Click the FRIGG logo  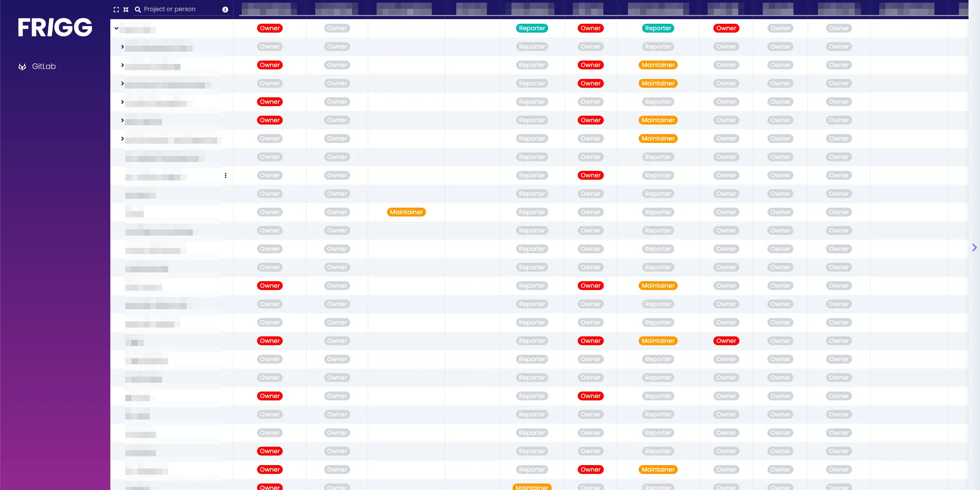point(55,27)
